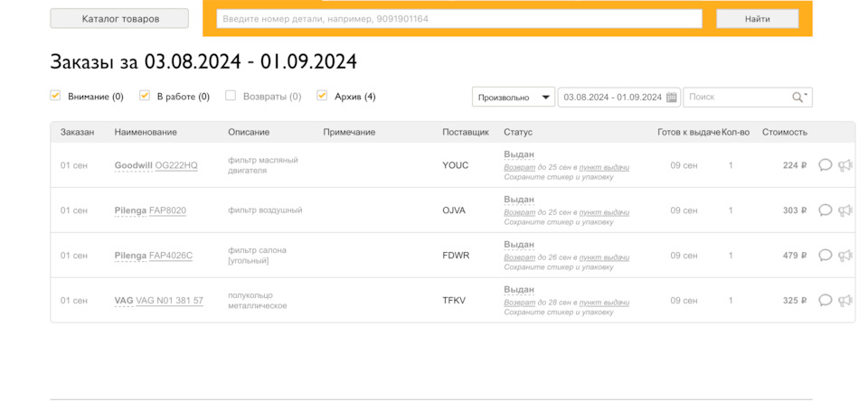Click Pilenga brand in FAP8020 row
The image size is (868, 401).
130,210
